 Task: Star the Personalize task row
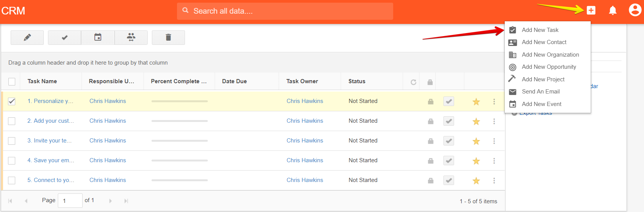point(476,101)
